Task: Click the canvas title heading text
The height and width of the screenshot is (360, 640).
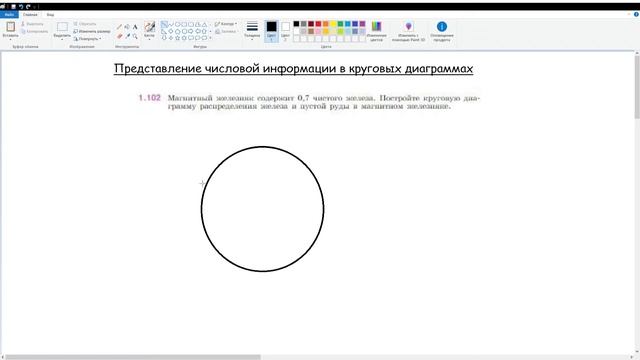Action: 293,68
